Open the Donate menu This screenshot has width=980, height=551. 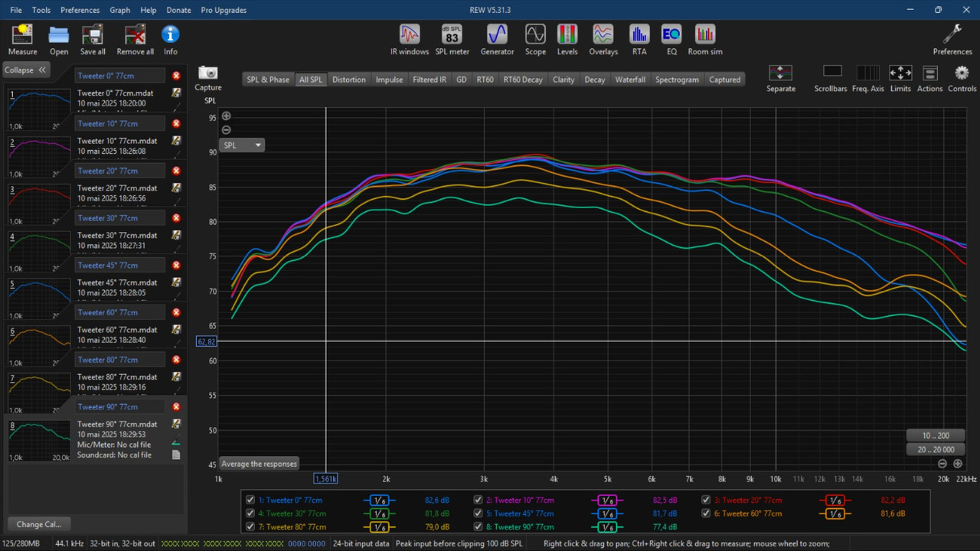tap(178, 10)
